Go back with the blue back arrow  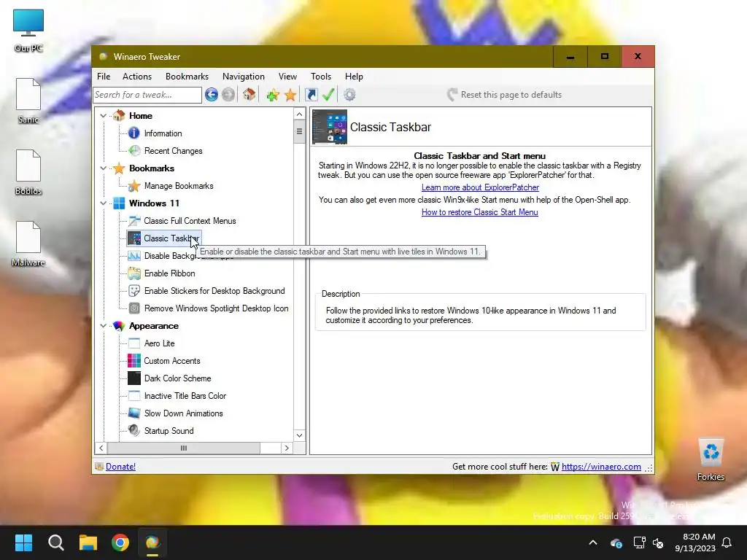coord(212,95)
